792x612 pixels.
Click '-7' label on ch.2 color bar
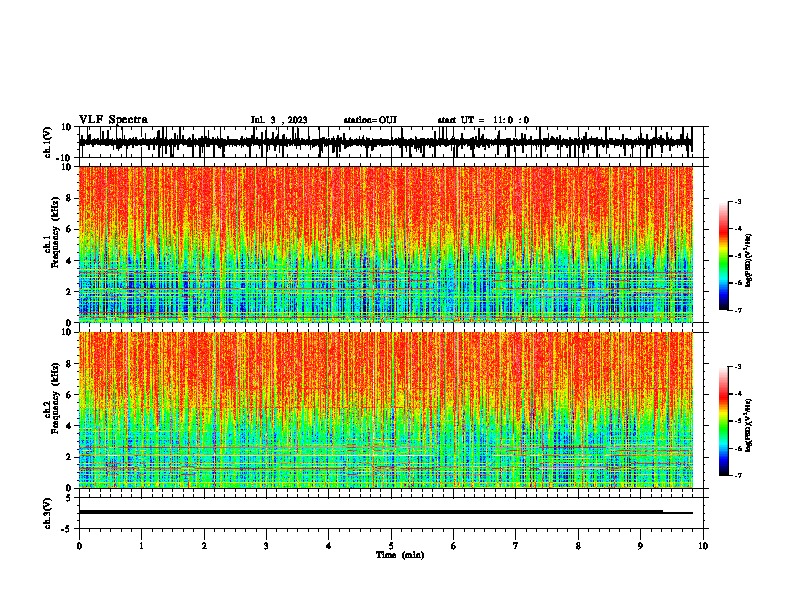click(738, 475)
